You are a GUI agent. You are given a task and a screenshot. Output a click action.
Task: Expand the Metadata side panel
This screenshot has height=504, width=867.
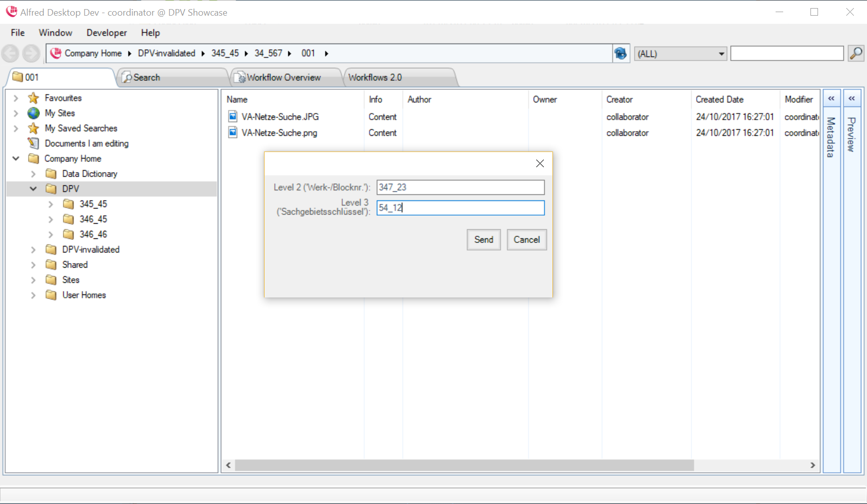(831, 98)
